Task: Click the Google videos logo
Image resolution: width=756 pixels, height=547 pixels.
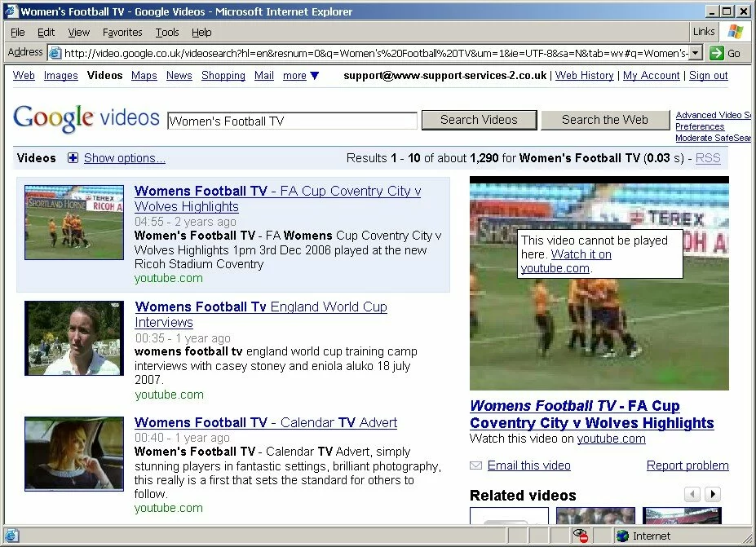Action: click(x=86, y=118)
